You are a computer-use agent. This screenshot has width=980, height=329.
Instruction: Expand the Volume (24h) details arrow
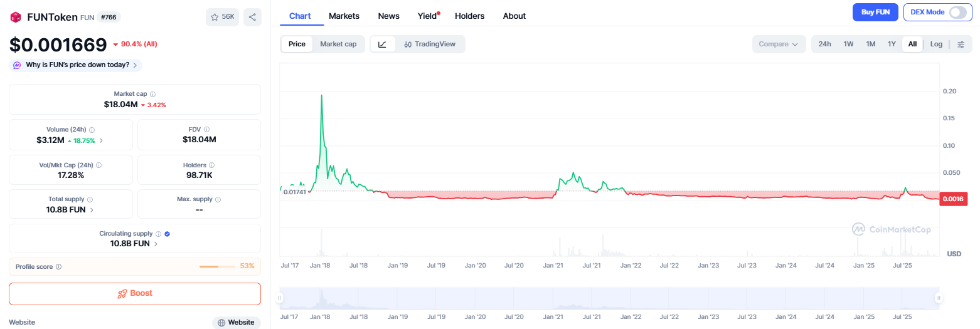(x=102, y=140)
